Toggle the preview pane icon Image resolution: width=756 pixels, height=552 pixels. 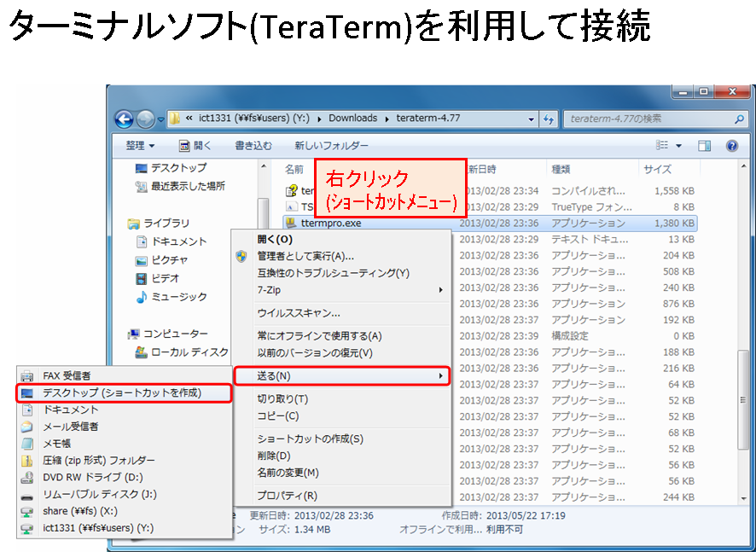(x=705, y=146)
